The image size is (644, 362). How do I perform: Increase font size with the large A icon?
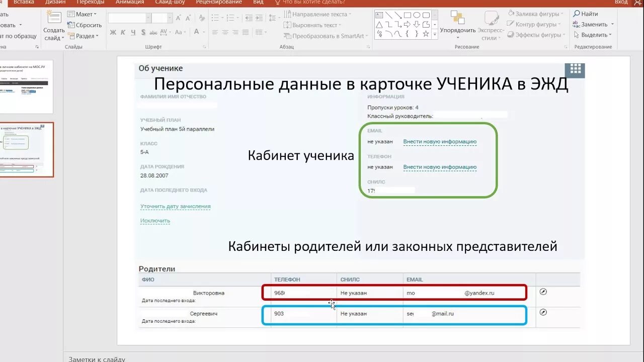179,18
